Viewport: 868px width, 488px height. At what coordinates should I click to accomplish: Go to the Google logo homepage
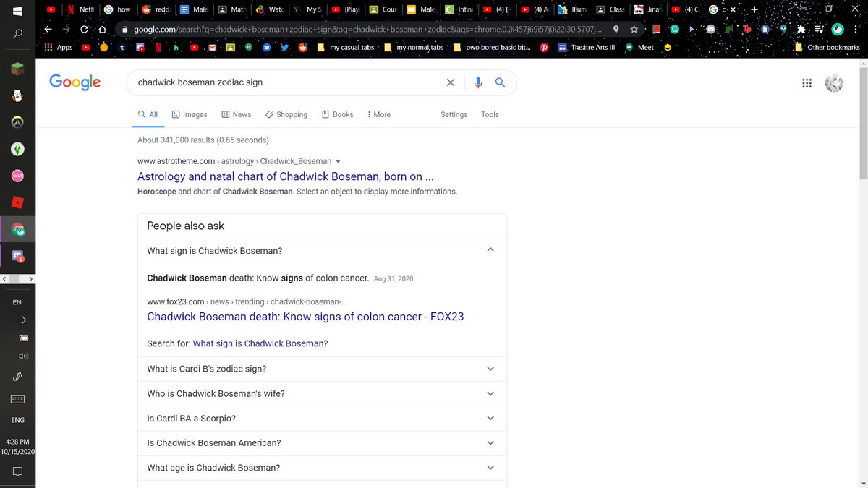pyautogui.click(x=75, y=82)
